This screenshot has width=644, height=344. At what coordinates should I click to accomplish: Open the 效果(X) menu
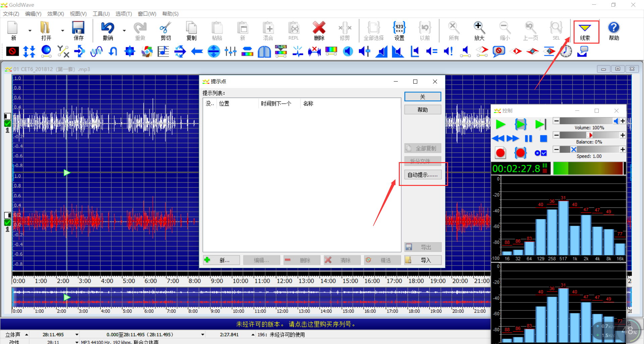pyautogui.click(x=55, y=14)
